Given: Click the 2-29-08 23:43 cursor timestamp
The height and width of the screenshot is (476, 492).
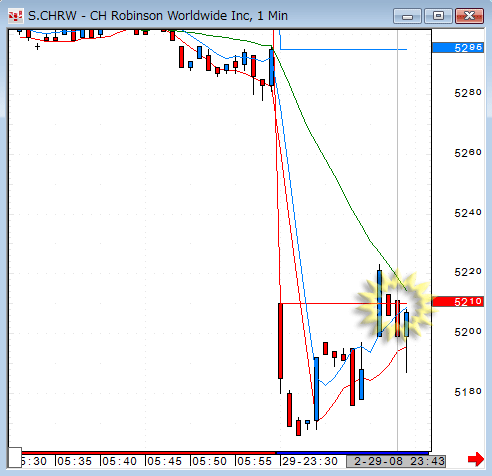Looking at the screenshot, I should click(x=396, y=461).
